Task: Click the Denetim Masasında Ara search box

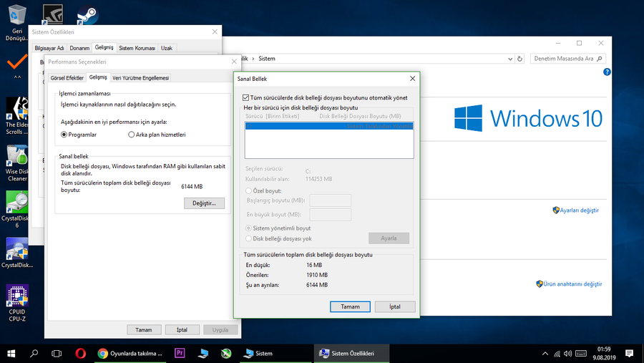Action: [565, 58]
